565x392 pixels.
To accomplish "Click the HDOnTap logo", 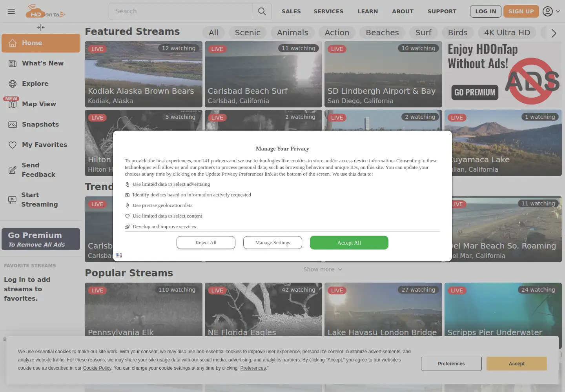I will point(46,11).
